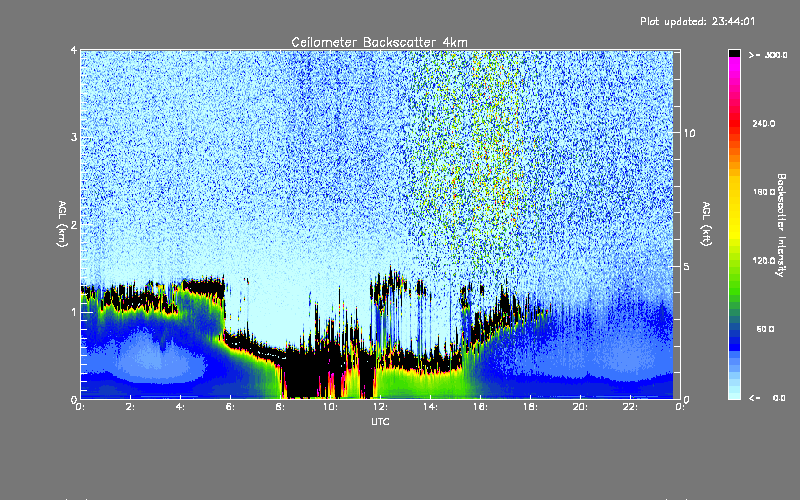Screen dimensions: 800x500
Task: Click the '18:' x-axis tick label
Action: pyautogui.click(x=530, y=407)
